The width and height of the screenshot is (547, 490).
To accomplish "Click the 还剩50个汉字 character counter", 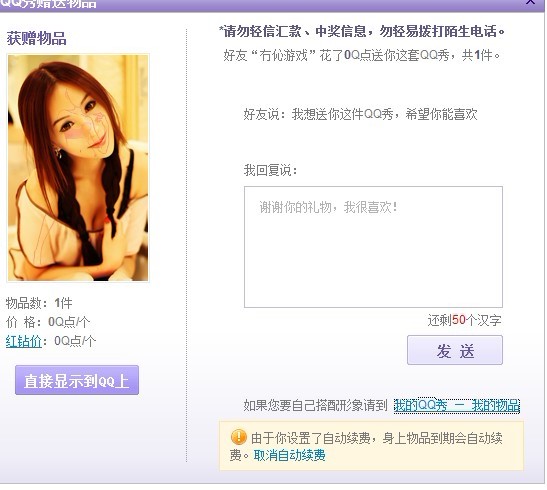I will click(x=464, y=320).
